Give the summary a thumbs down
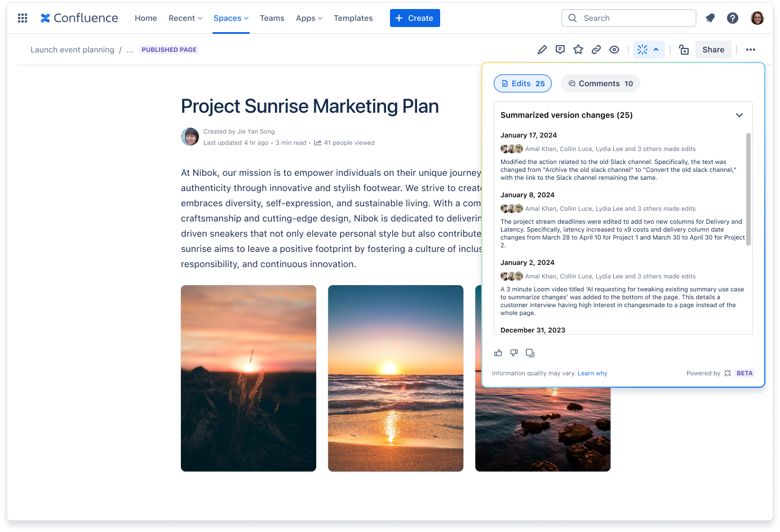 point(514,353)
